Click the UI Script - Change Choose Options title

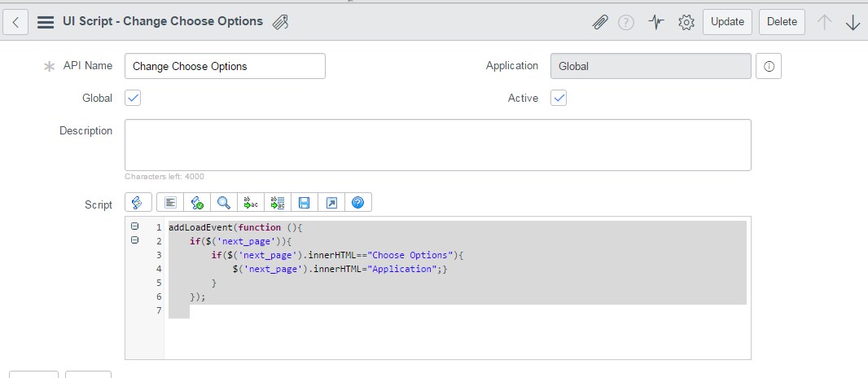(163, 21)
